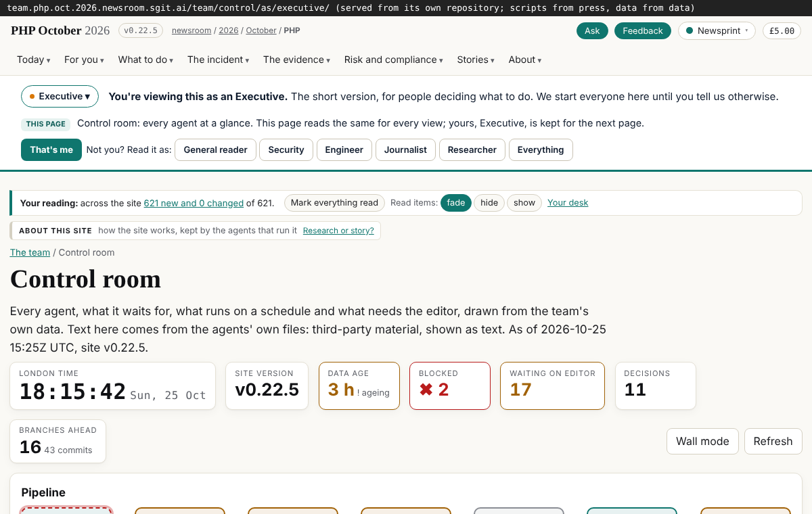
Task: Click the Control room heading
Action: [85, 279]
